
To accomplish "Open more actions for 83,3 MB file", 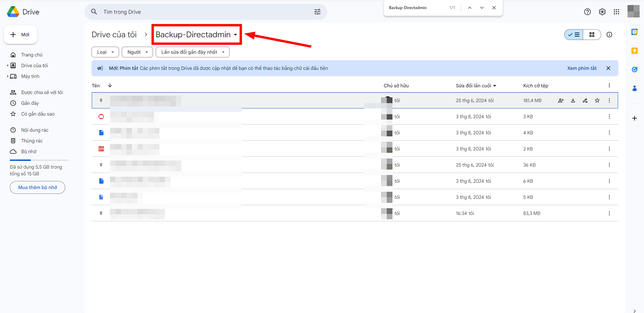I will click(x=609, y=213).
